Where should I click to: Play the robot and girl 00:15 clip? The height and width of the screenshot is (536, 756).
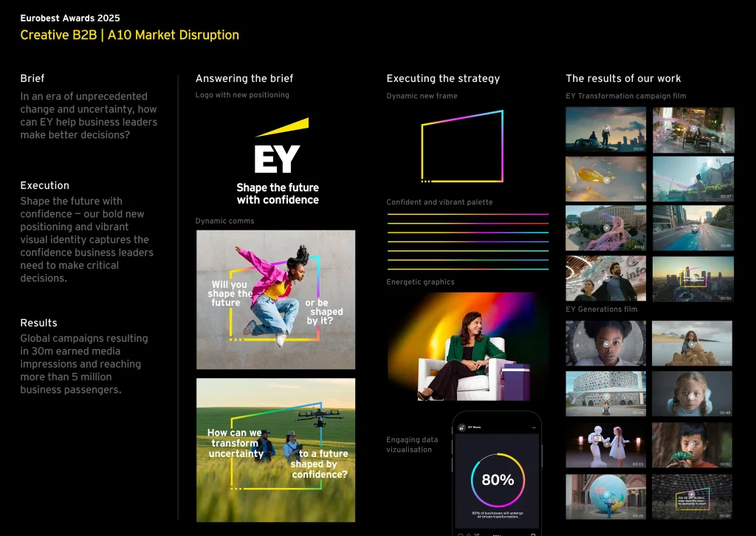605,445
